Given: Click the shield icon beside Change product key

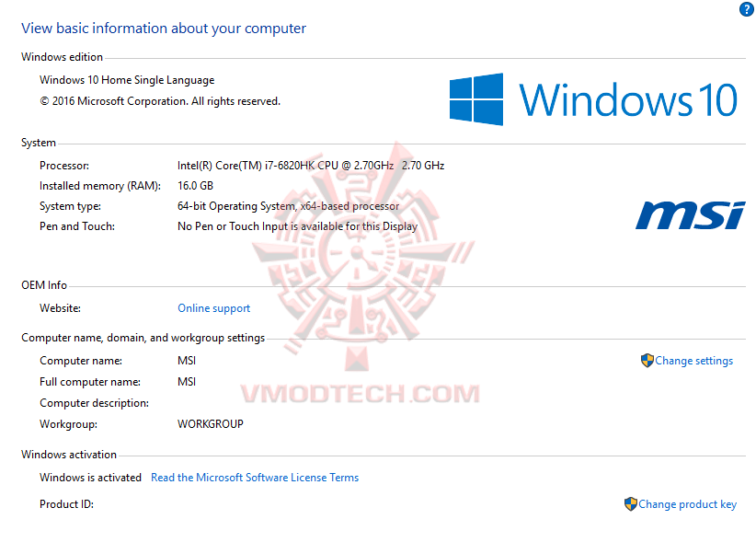Looking at the screenshot, I should pyautogui.click(x=631, y=503).
